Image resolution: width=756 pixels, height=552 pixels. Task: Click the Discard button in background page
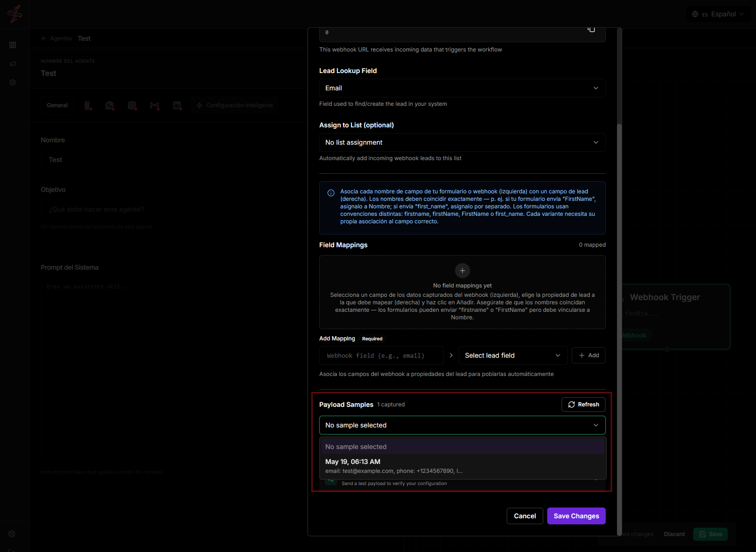click(674, 534)
